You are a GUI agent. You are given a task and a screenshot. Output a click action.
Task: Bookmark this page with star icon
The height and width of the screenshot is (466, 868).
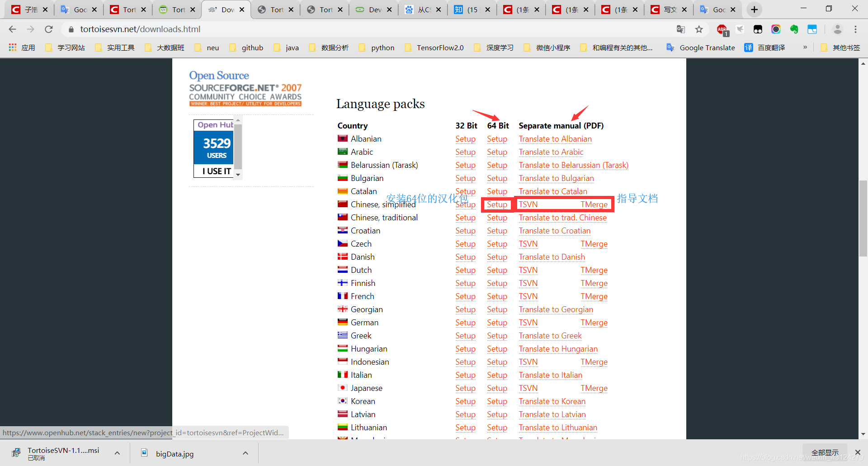[699, 29]
